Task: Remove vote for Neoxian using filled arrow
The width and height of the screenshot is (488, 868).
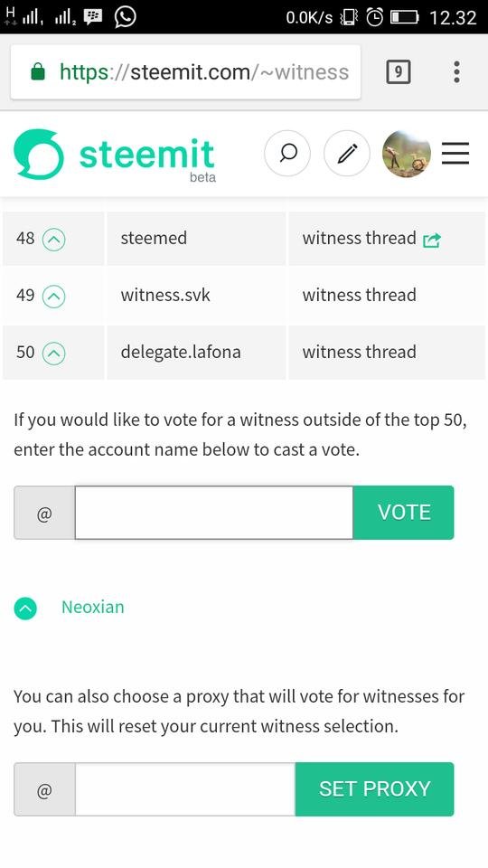Action: coord(25,609)
